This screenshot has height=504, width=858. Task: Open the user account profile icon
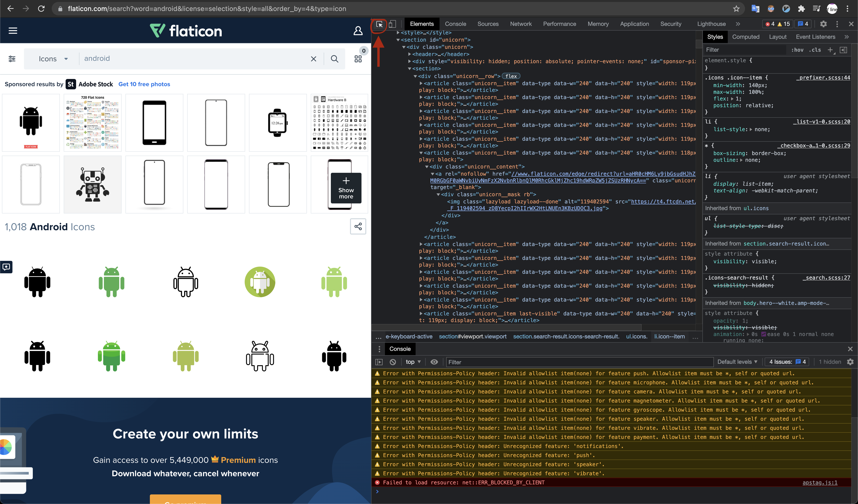pos(358,31)
